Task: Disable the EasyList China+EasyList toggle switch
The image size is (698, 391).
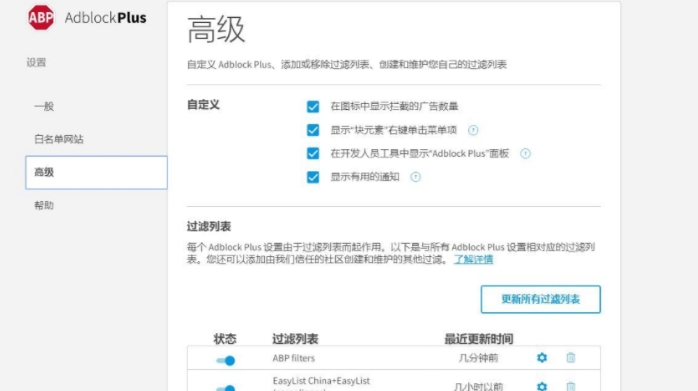Action: pos(226,388)
